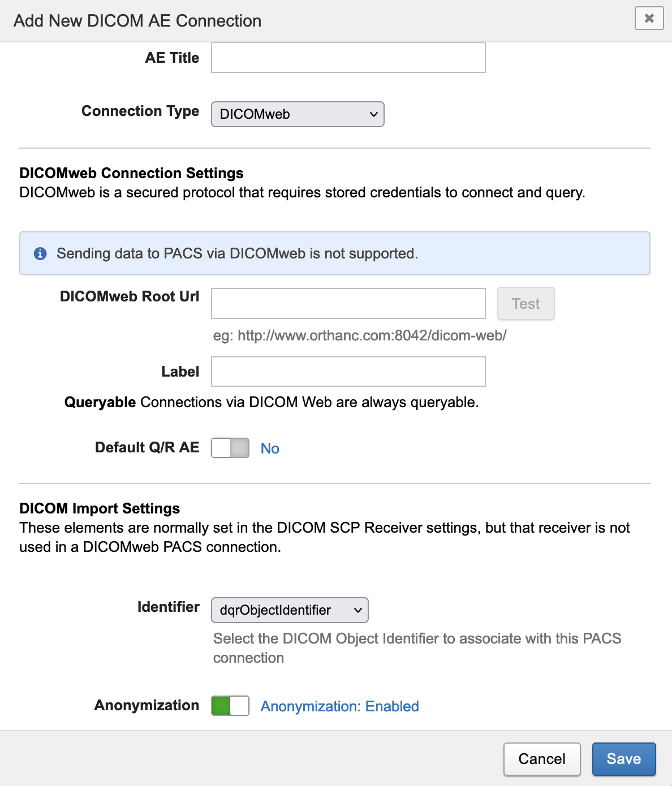Click the Connection Type dropdown chevron arrow

coord(373,114)
